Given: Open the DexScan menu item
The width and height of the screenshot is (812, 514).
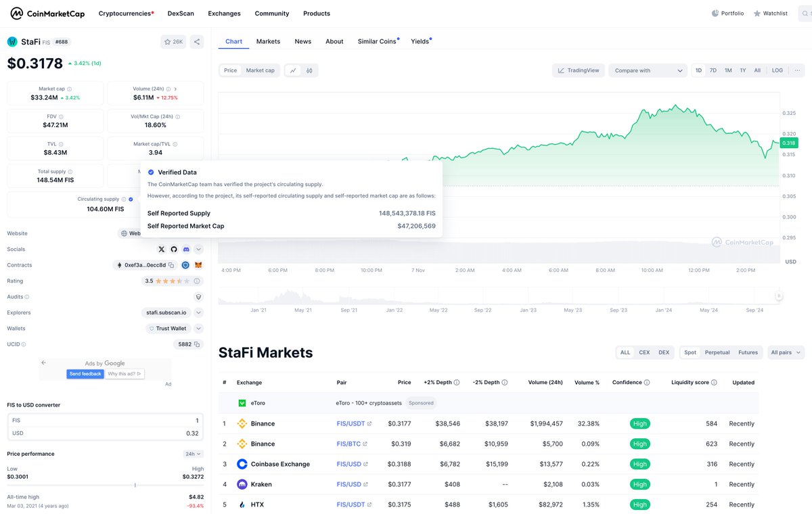Looking at the screenshot, I should pos(180,13).
